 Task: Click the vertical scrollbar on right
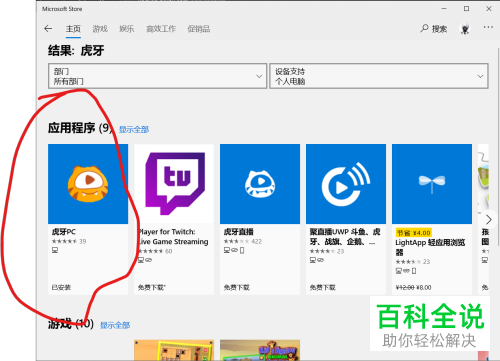pos(498,147)
